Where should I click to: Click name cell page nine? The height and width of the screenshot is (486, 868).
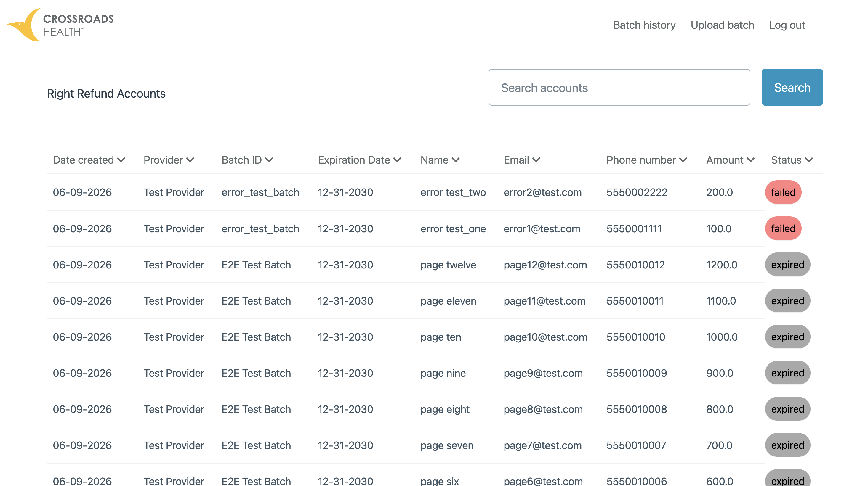point(443,373)
